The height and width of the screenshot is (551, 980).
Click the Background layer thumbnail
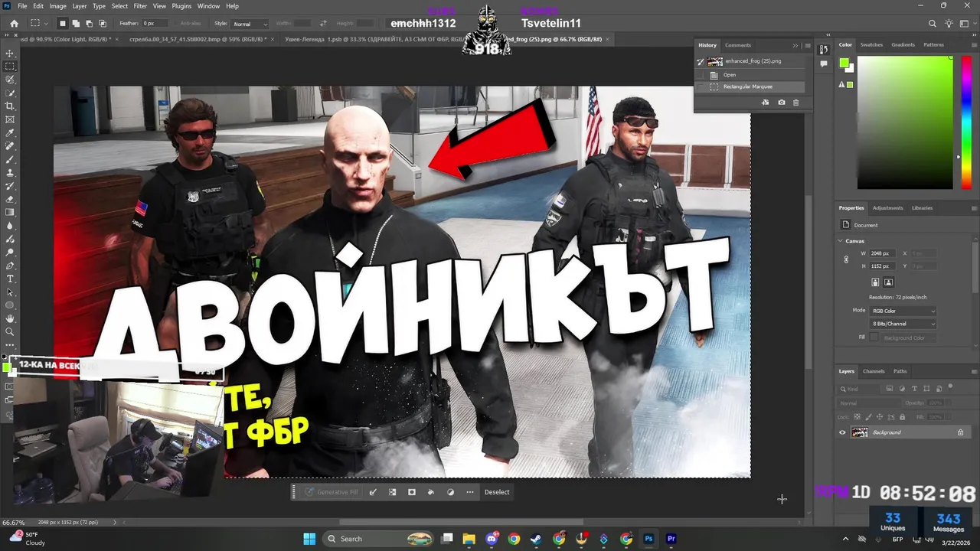click(860, 432)
